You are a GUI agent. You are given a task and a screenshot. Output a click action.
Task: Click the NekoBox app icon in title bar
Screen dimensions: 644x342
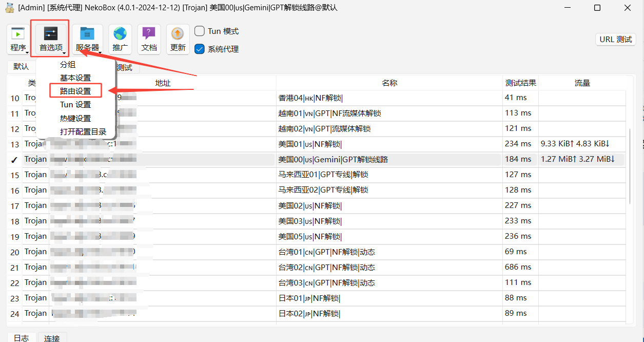9,8
